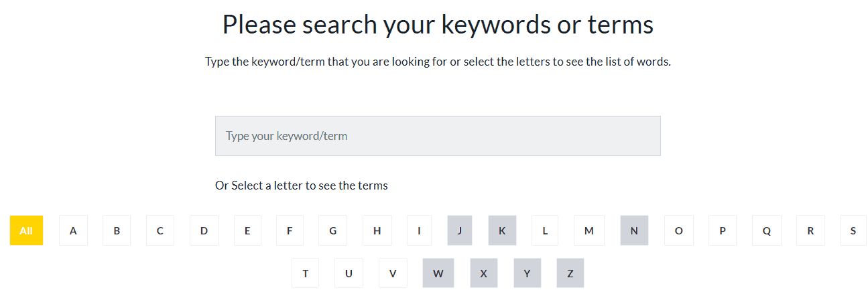868x290 pixels.
Task: Select letter S to see terms
Action: tap(853, 230)
